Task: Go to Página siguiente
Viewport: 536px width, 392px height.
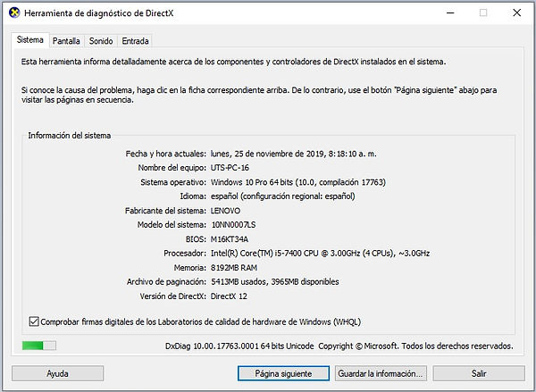Action: pos(283,373)
